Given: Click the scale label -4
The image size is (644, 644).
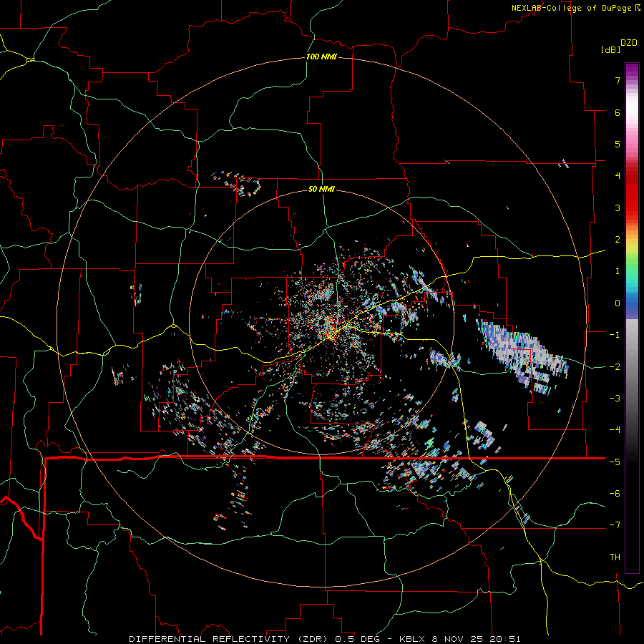Looking at the screenshot, I should point(615,429).
